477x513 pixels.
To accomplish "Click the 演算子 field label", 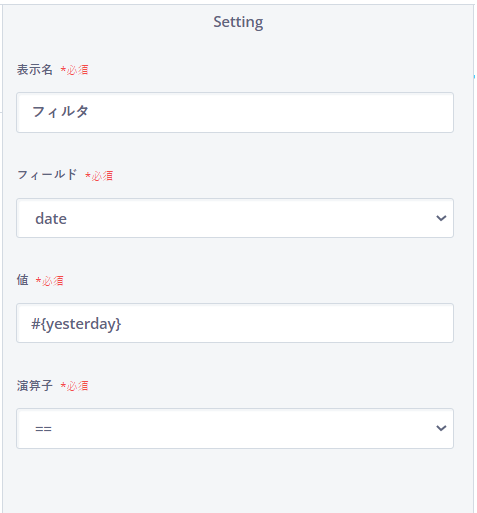I will pos(35,386).
